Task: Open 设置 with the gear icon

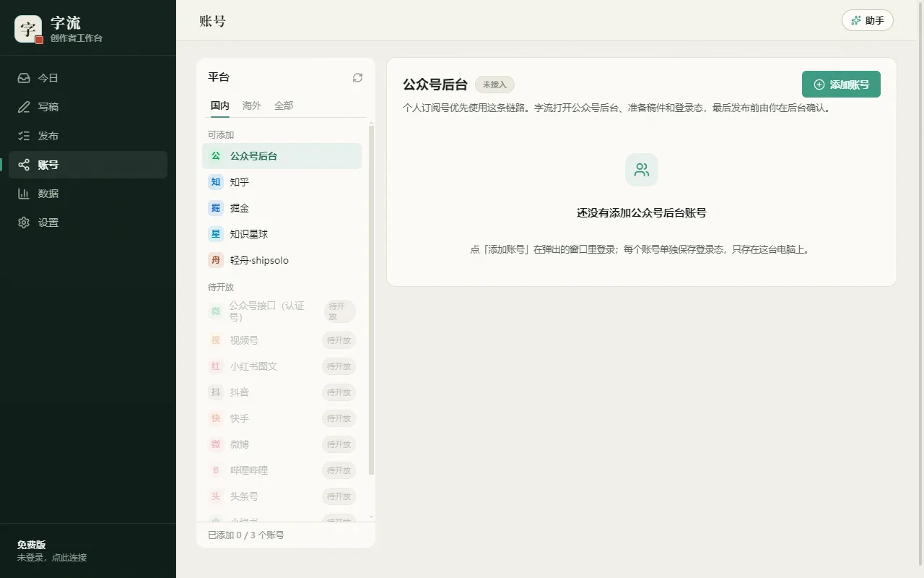Action: tap(24, 223)
